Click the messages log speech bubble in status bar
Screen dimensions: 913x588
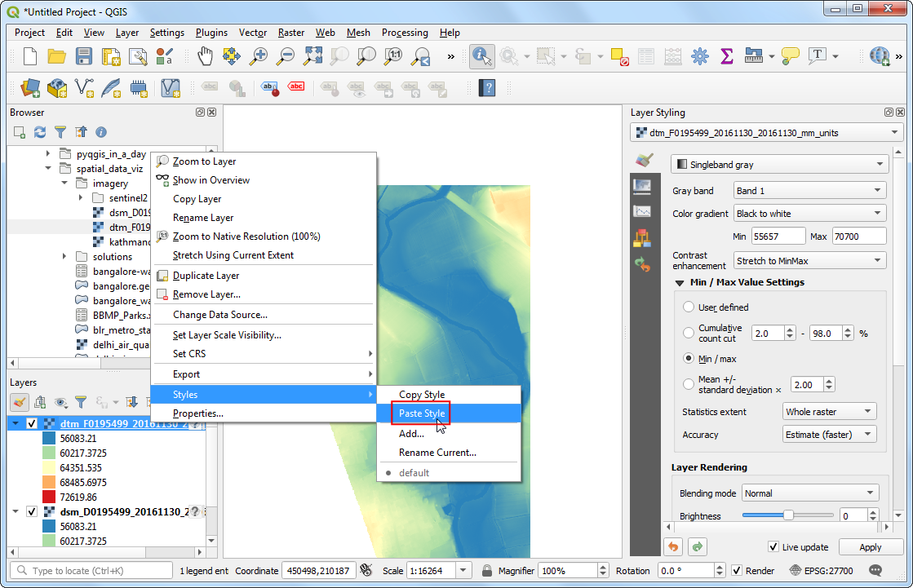[x=875, y=571]
